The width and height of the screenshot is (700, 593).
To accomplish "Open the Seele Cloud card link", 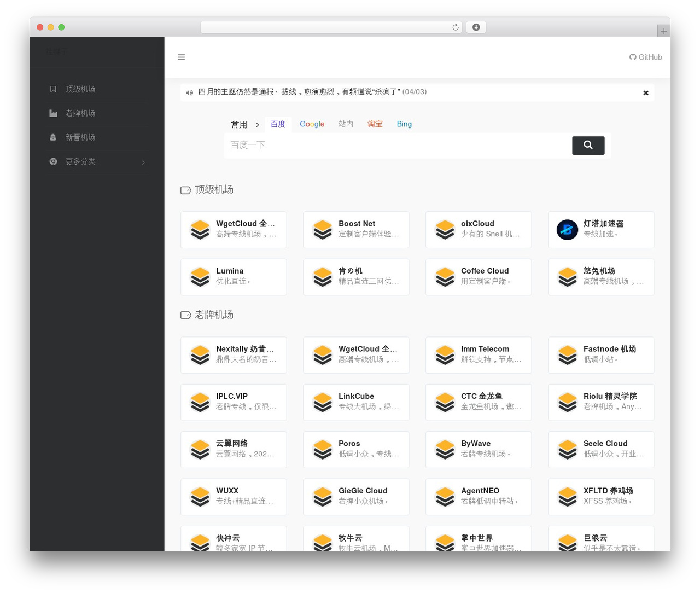I will 601,450.
